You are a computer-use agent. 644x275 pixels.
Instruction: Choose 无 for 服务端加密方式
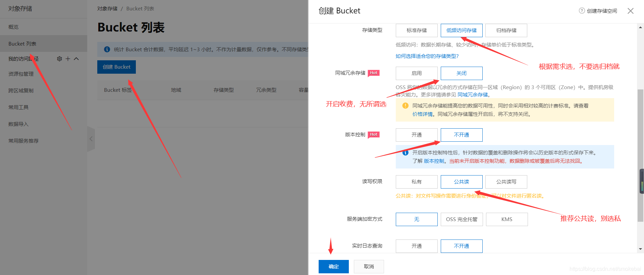417,219
